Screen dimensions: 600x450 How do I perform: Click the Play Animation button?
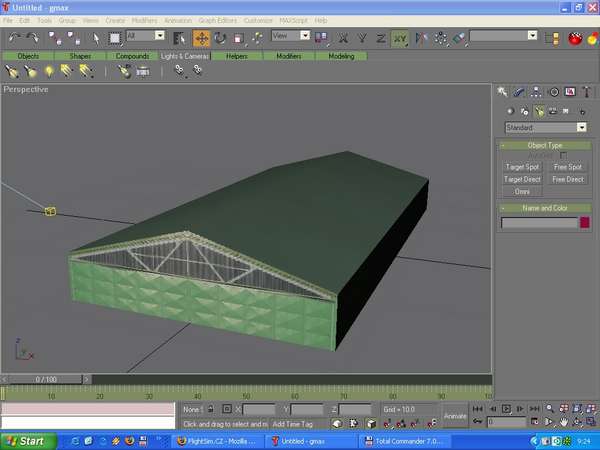click(x=506, y=409)
